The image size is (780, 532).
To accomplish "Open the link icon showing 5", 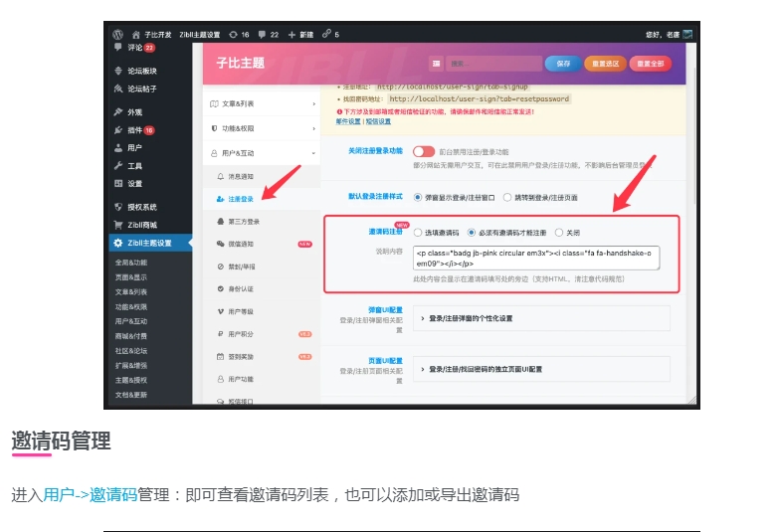I will pos(330,34).
